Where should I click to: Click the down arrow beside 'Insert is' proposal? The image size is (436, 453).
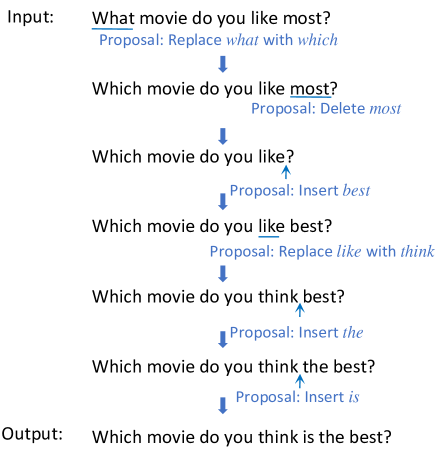223,406
